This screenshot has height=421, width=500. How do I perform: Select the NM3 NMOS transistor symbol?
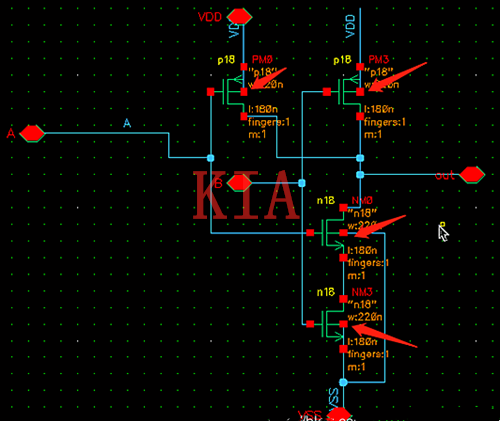pyautogui.click(x=328, y=324)
